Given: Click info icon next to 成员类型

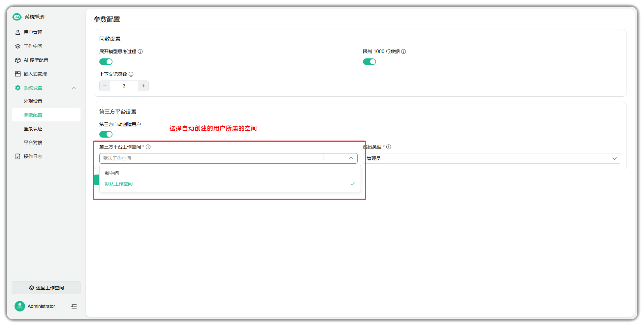Looking at the screenshot, I should [x=389, y=147].
